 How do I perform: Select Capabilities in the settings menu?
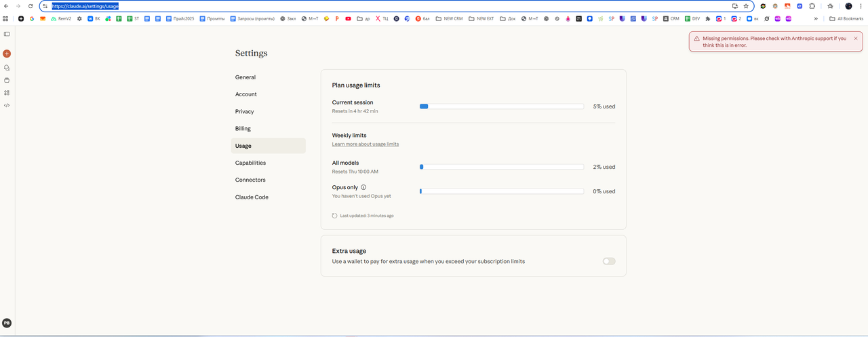pyautogui.click(x=269, y=163)
